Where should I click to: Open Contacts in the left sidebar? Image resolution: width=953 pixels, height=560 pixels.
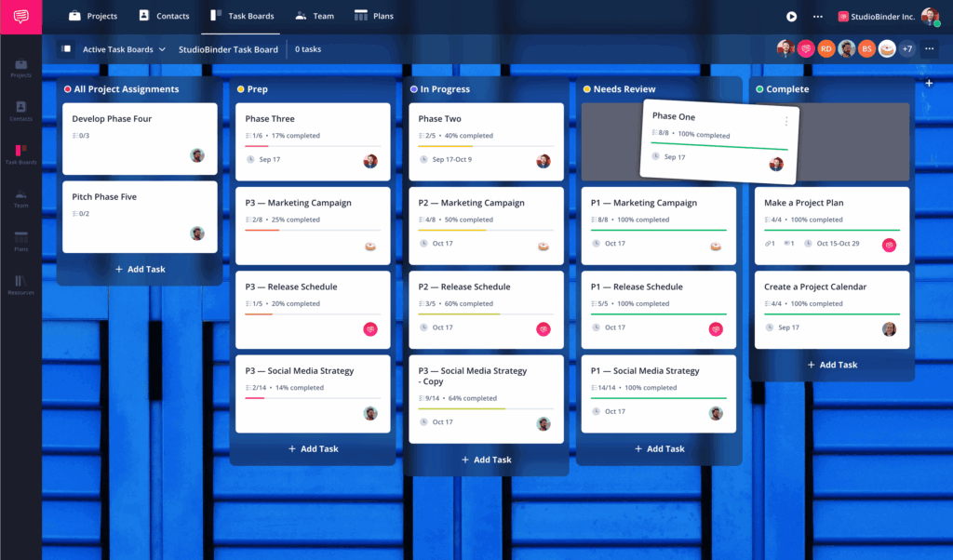tap(20, 111)
